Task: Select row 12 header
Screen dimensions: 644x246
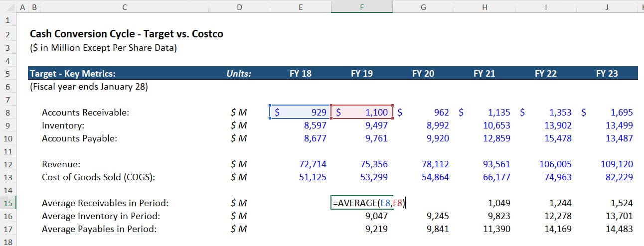Action: point(7,164)
